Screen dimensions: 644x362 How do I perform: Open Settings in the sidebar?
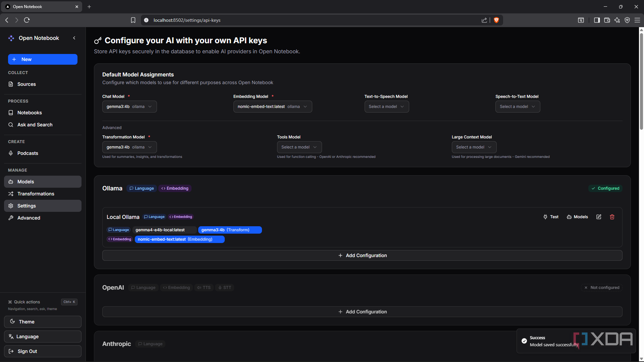point(43,206)
